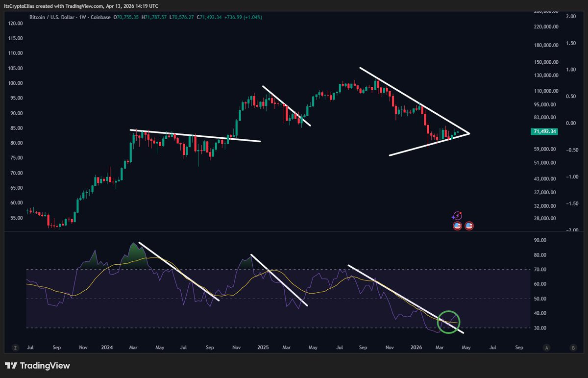Open the left US flag economic event
The width and height of the screenshot is (588, 378).
(x=457, y=226)
